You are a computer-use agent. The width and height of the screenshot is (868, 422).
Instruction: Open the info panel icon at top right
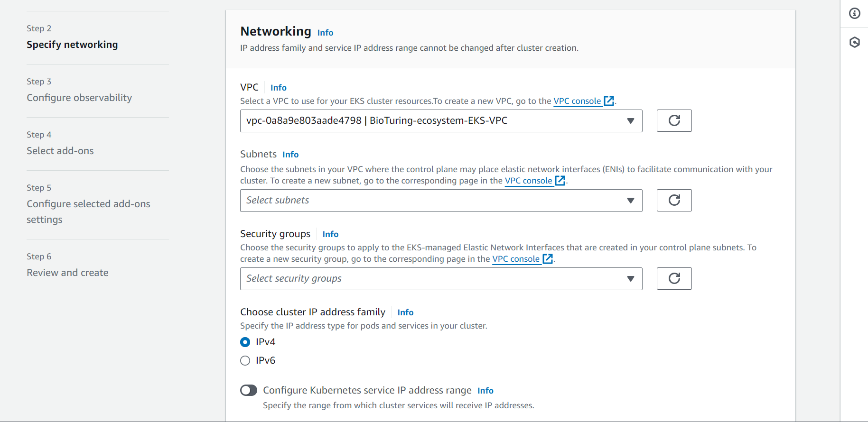point(854,13)
